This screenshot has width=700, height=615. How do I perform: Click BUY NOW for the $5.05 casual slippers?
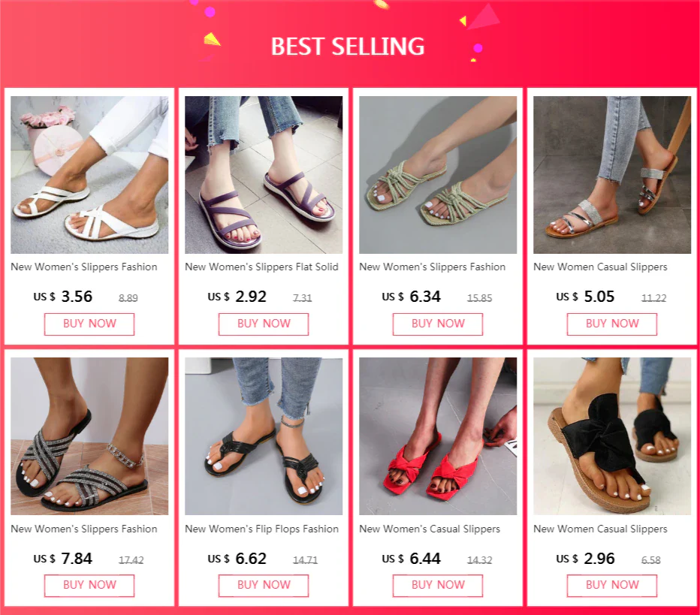(612, 324)
